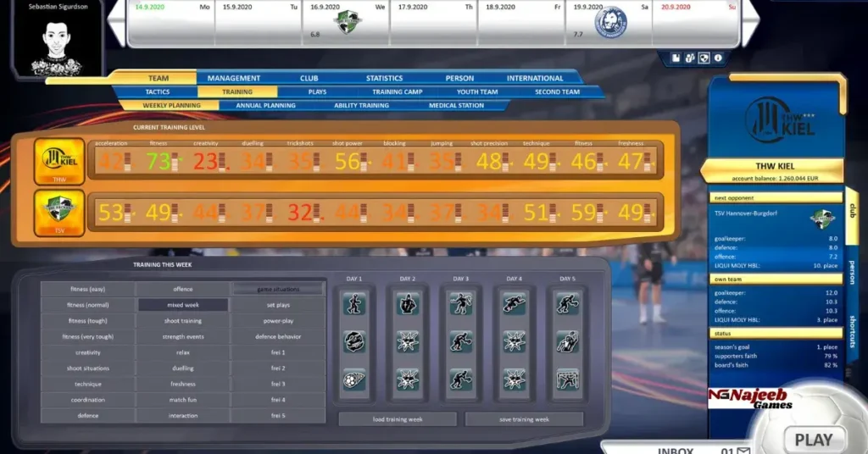868x454 pixels.
Task: Choose 'power-play' training
Action: point(278,321)
